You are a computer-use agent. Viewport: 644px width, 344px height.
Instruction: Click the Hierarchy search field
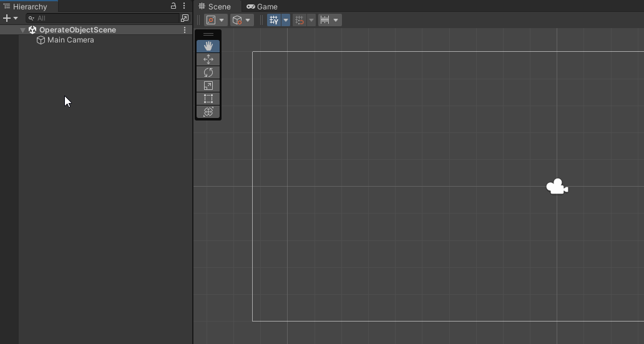pyautogui.click(x=103, y=18)
